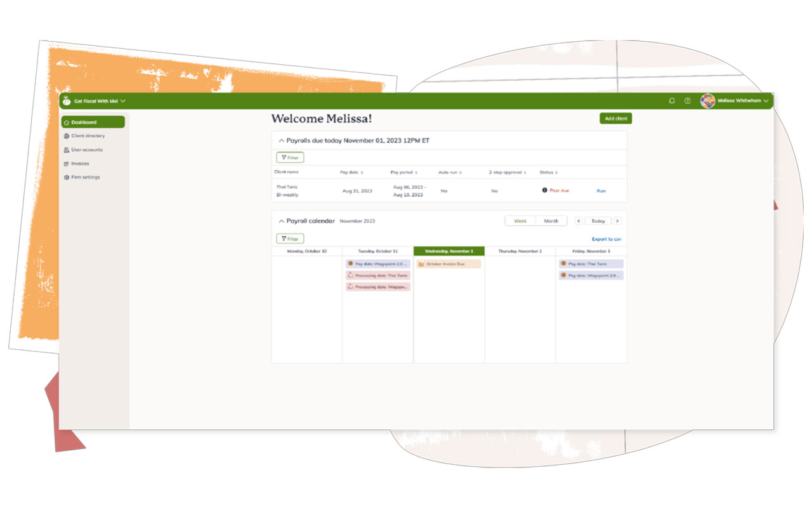This screenshot has height=508, width=812.
Task: Switch calendar to Month view
Action: pyautogui.click(x=551, y=220)
